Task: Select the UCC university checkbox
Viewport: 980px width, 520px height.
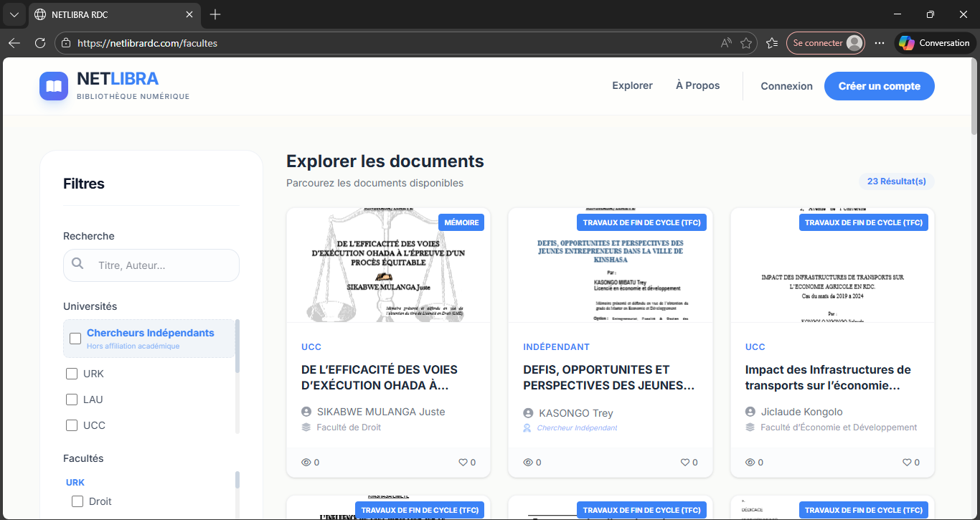Action: [x=72, y=425]
